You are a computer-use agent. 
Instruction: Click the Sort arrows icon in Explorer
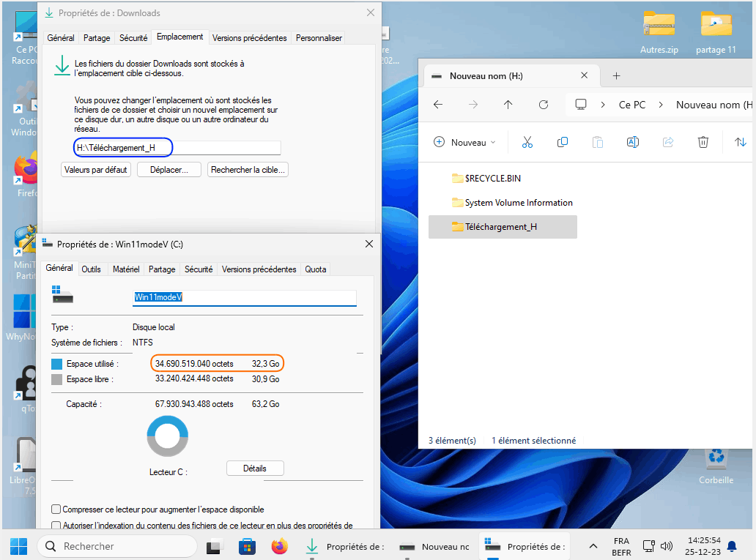click(741, 142)
